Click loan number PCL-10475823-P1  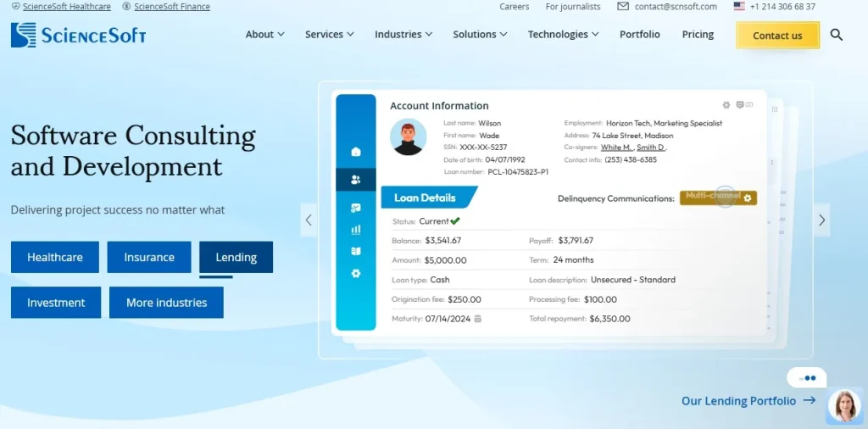tap(518, 171)
